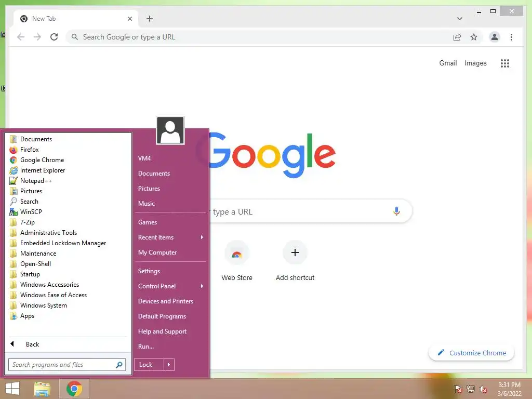Open the Images link
This screenshot has height=399, width=532.
pyautogui.click(x=475, y=63)
